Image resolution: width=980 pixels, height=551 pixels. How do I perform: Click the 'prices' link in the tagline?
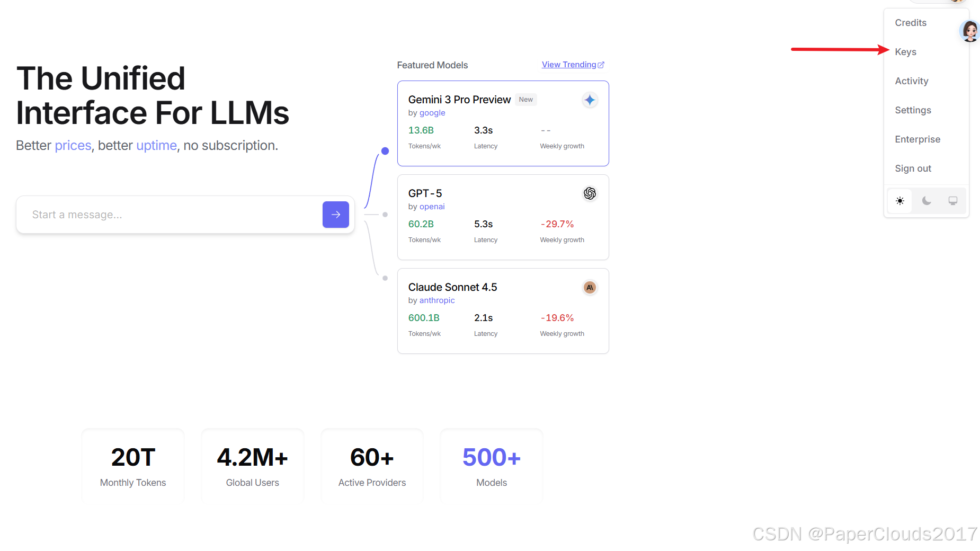pos(73,145)
